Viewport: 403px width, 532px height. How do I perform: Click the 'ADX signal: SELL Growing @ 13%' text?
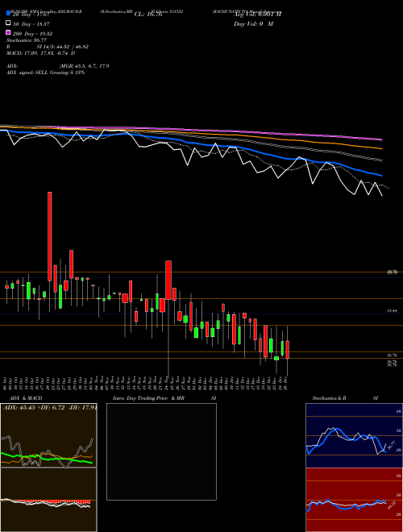[45, 73]
